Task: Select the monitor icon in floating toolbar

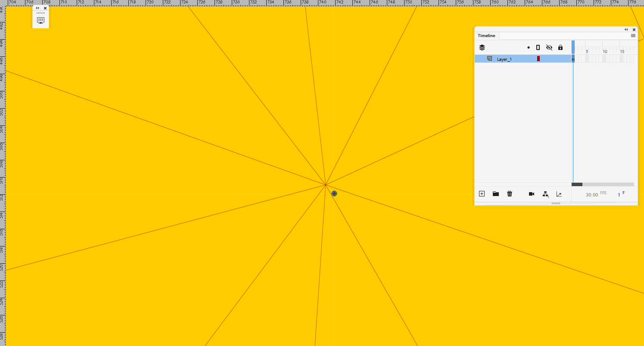Action: pyautogui.click(x=40, y=19)
